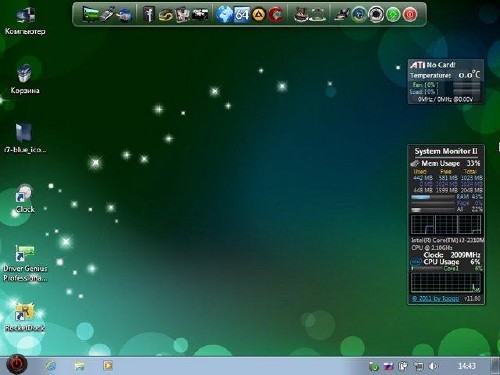Open the i7-blue_ico folder on desktop

[x=25, y=138]
